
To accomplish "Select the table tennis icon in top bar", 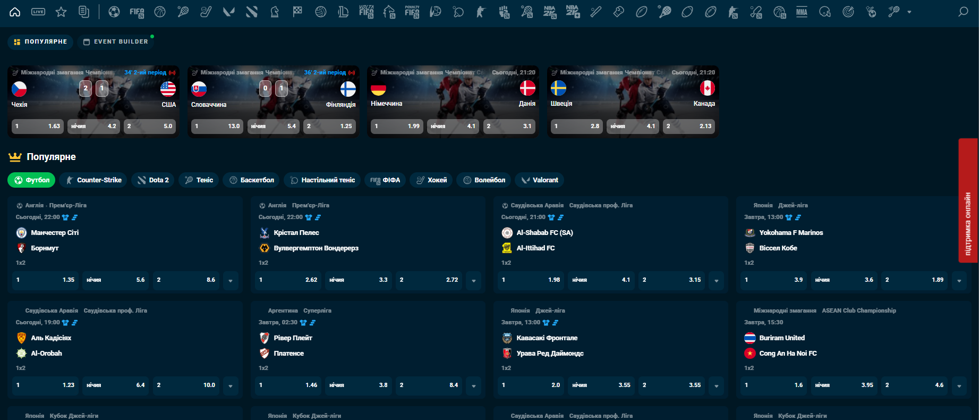I will (x=458, y=12).
